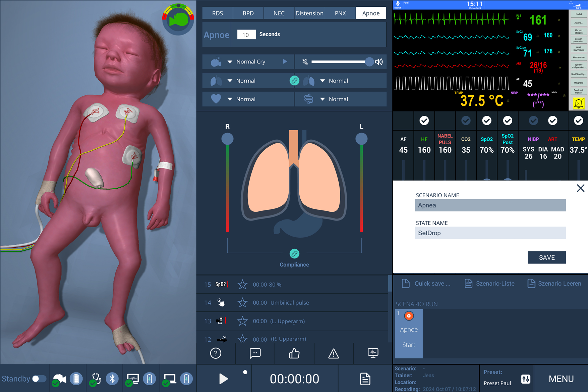Expand the Normal Cry dropdown

(230, 62)
